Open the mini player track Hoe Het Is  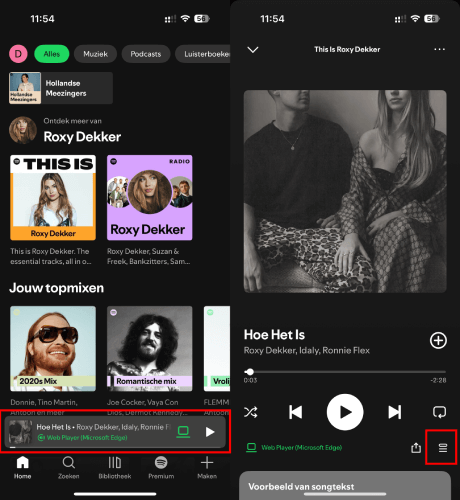click(x=103, y=427)
